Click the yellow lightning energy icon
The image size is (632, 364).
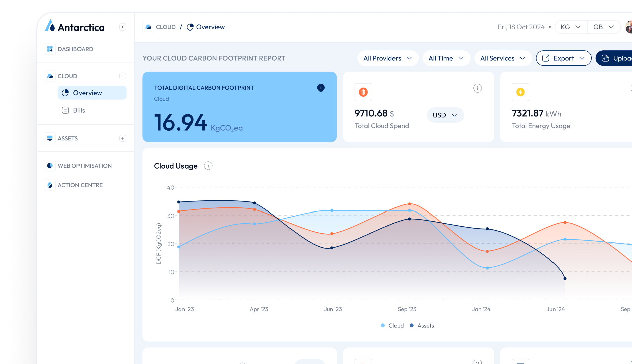(x=520, y=92)
